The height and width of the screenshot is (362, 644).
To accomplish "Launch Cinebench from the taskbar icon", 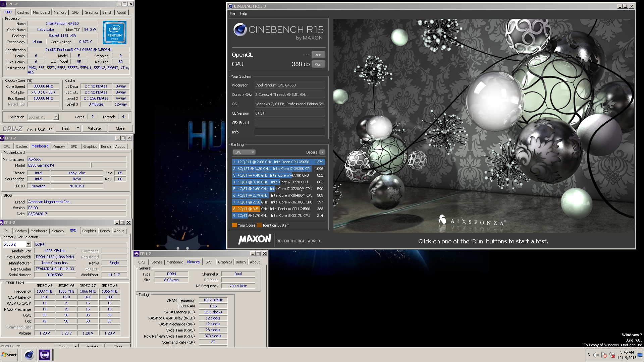I will click(29, 355).
